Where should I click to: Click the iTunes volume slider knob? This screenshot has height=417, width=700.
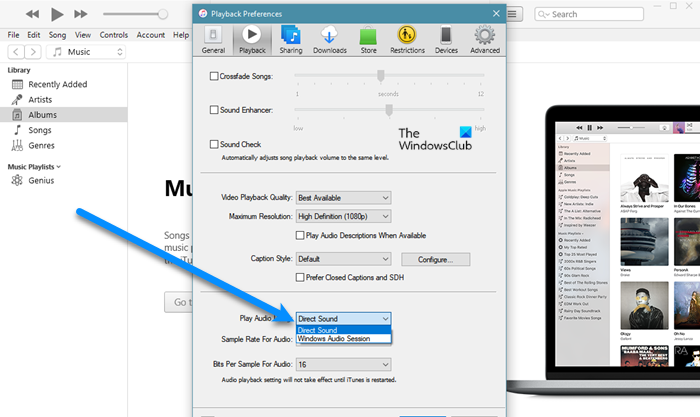(163, 14)
